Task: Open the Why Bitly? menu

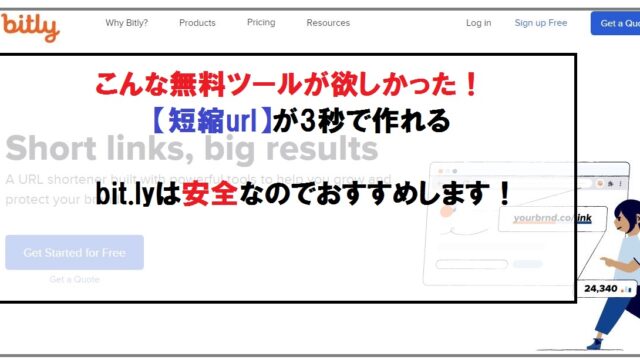Action: pos(127,23)
